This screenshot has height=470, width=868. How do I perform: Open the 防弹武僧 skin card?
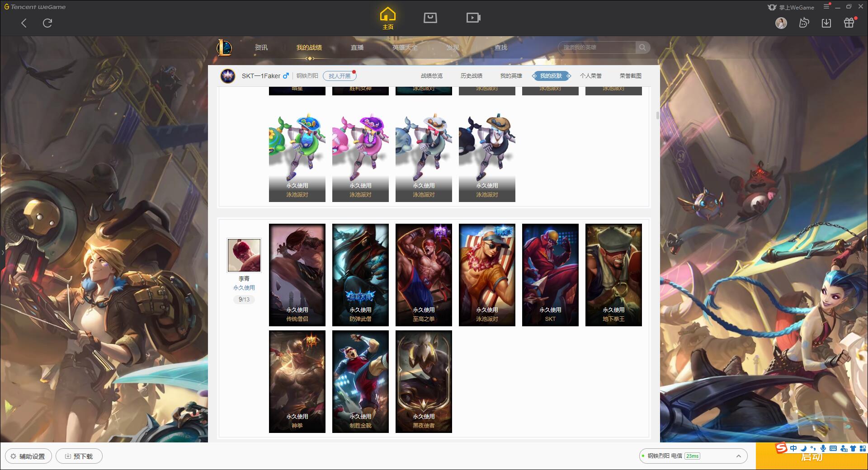pyautogui.click(x=360, y=275)
